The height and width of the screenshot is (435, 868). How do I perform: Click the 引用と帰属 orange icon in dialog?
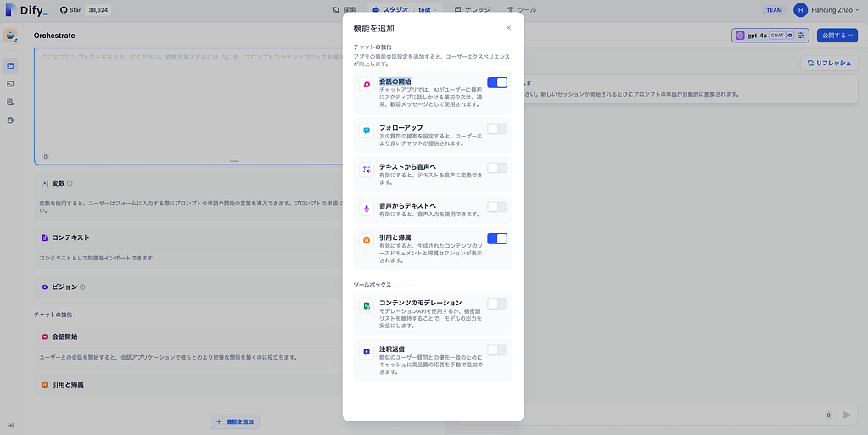(367, 240)
